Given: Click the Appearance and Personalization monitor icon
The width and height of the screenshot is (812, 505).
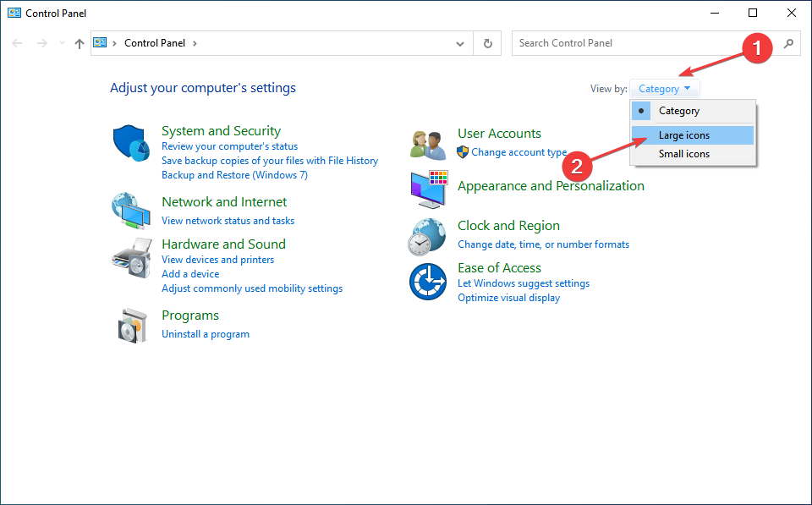Looking at the screenshot, I should pyautogui.click(x=429, y=189).
